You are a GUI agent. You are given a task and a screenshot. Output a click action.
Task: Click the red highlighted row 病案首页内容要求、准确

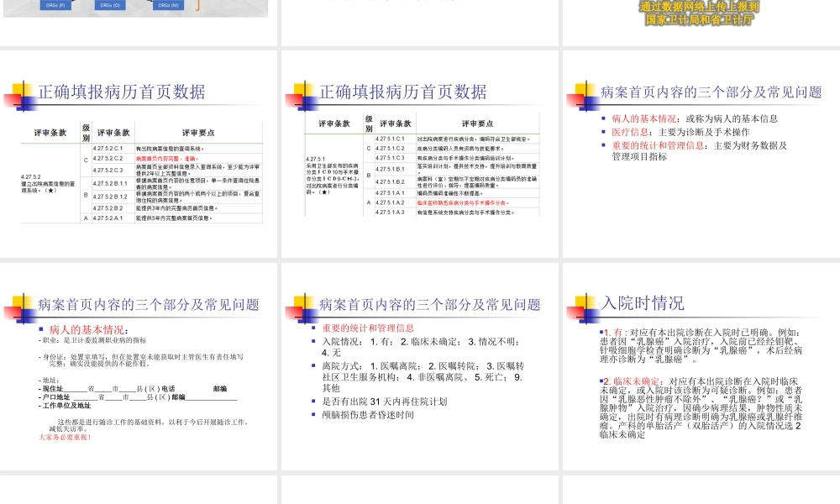click(x=166, y=159)
